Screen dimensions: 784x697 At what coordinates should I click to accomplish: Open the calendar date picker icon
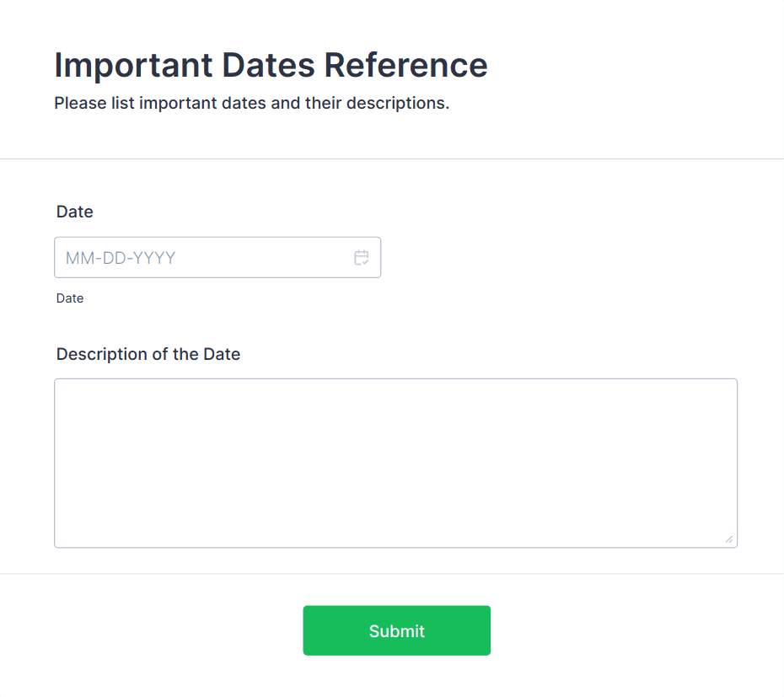pyautogui.click(x=361, y=258)
